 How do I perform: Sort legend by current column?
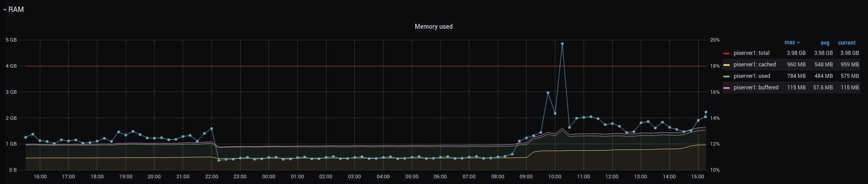[846, 43]
